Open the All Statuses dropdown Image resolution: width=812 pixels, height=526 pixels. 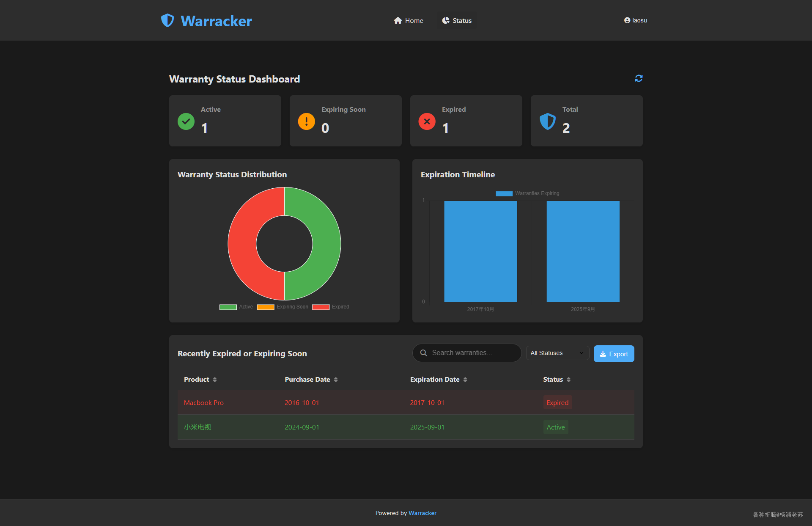(557, 353)
